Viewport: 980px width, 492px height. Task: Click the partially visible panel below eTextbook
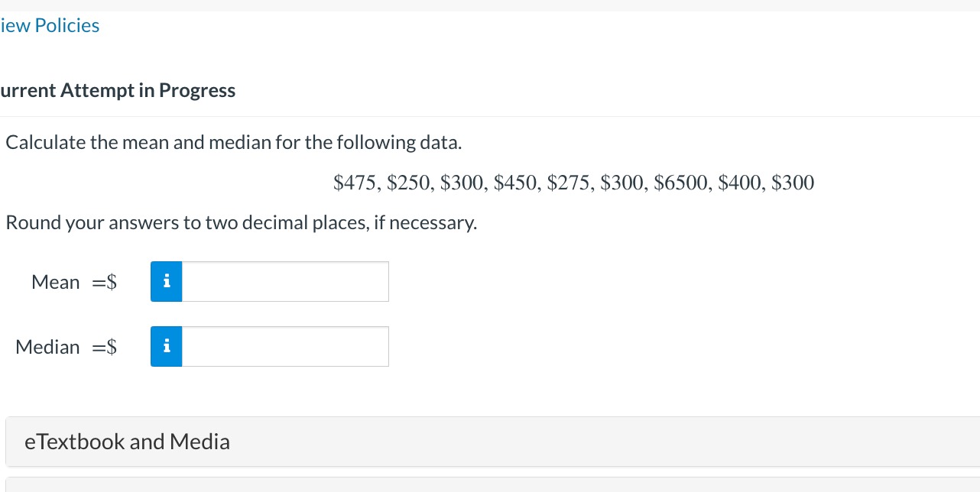coord(492,485)
